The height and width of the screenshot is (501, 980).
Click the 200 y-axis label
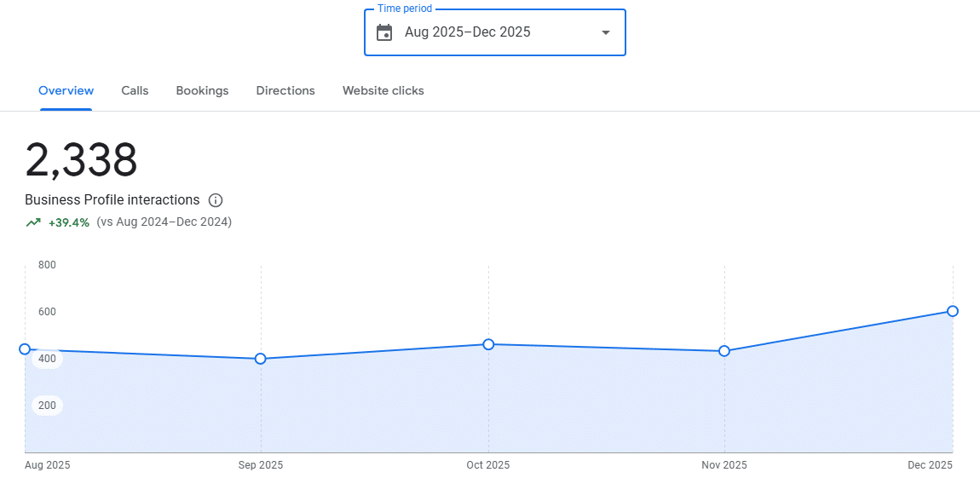[47, 406]
